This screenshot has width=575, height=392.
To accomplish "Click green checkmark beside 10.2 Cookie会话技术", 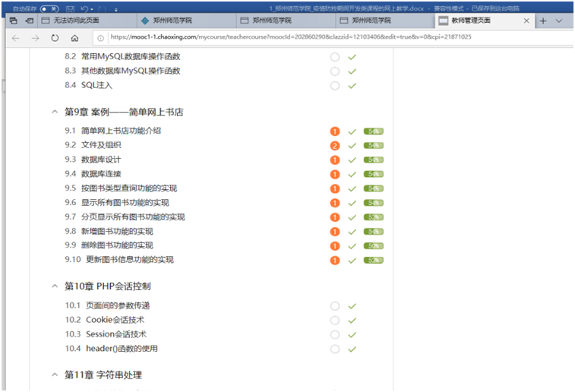I will coord(352,320).
